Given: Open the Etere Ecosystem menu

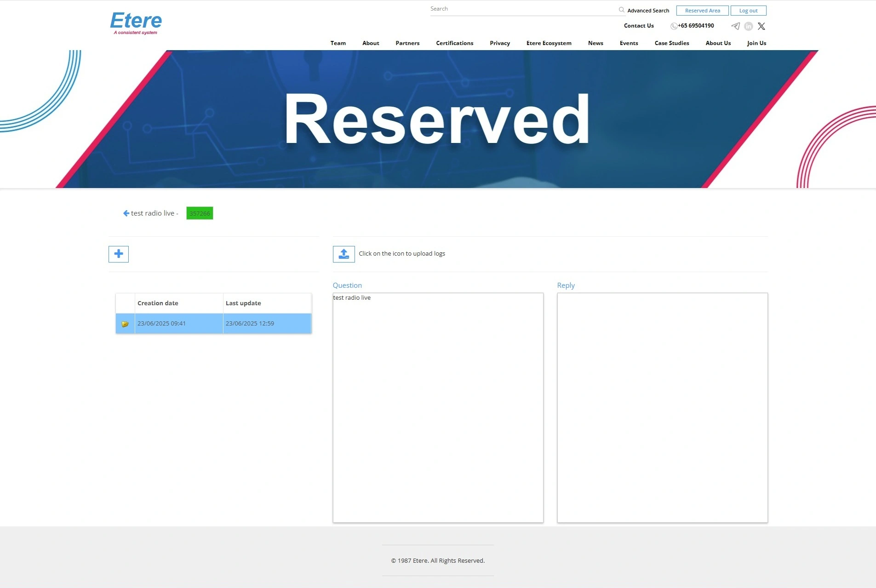Looking at the screenshot, I should 549,43.
